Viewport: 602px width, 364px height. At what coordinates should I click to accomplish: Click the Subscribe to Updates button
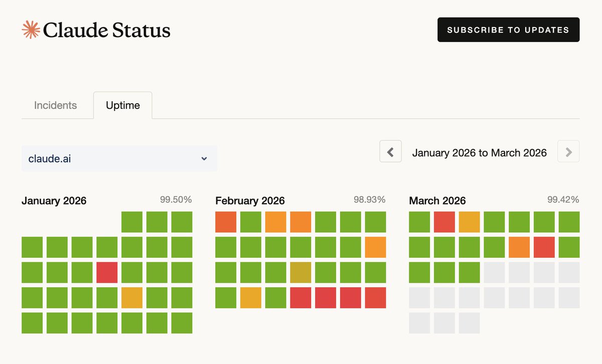508,30
